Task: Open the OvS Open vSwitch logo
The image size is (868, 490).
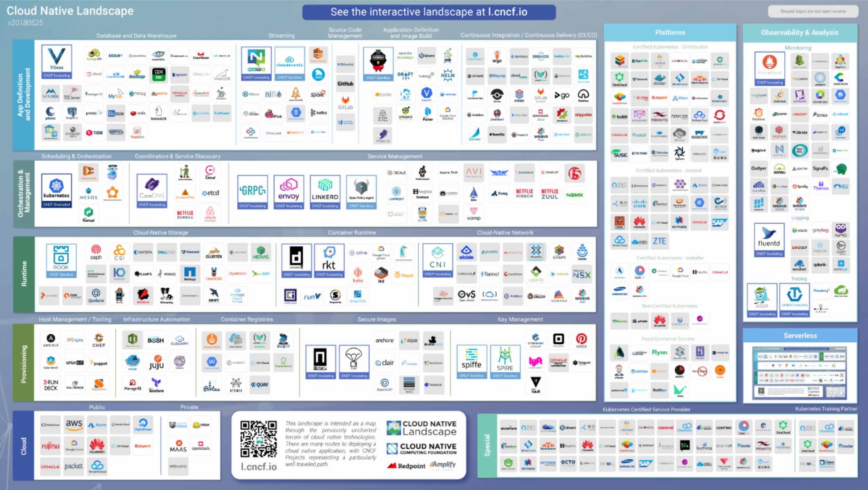Action: point(467,296)
